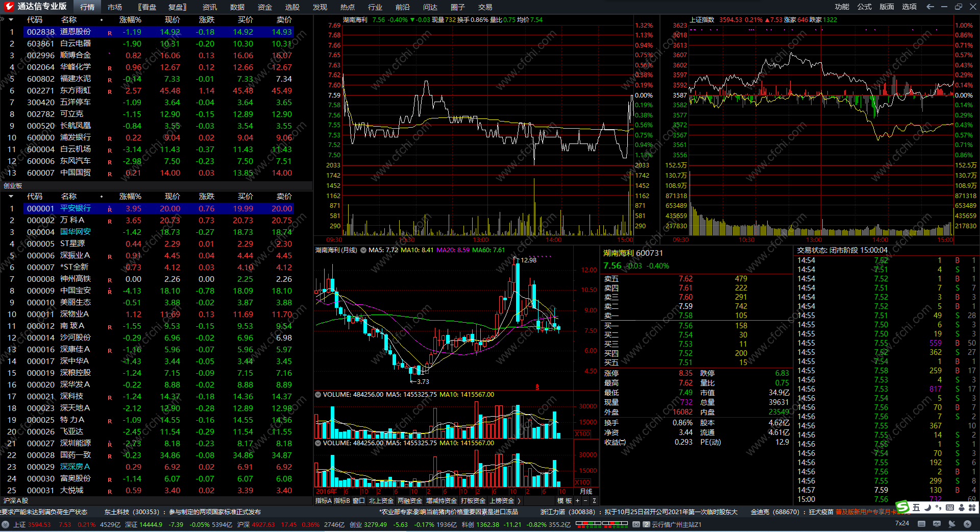980x532 pixels.
Task: Click the X100 box on the upper volume chart
Action: 583,434
